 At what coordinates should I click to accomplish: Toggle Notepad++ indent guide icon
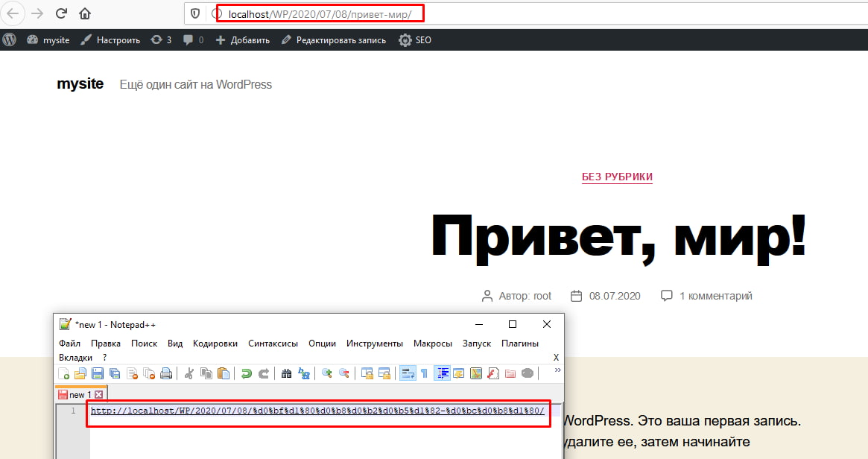pos(442,374)
